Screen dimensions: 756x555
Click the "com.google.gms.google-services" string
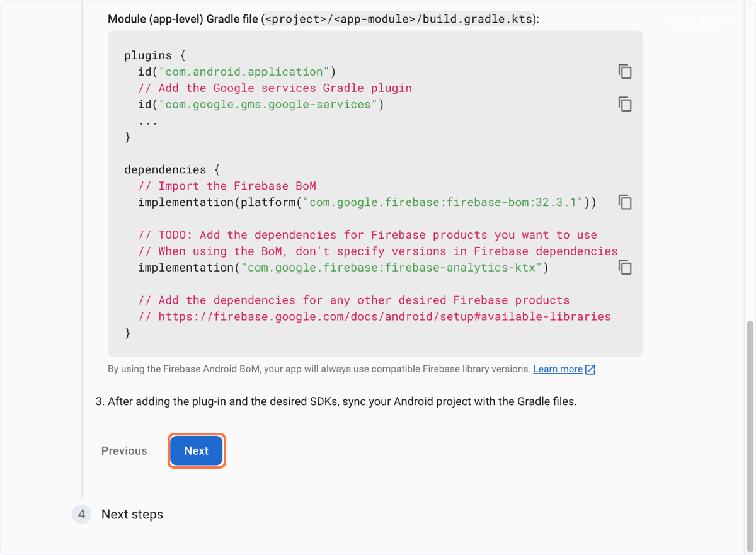coord(268,105)
